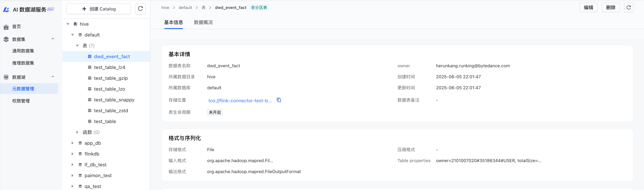Screen dimensions: 644x190
Task: Collapse the hive catalog tree node
Action: pos(68,24)
